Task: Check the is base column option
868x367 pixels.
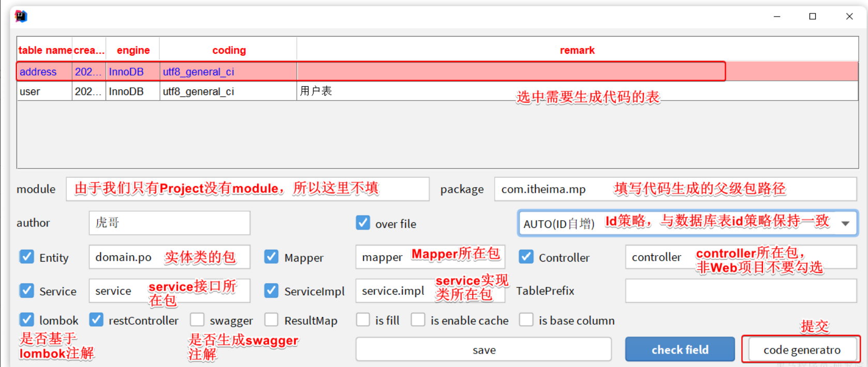Action: (x=526, y=320)
